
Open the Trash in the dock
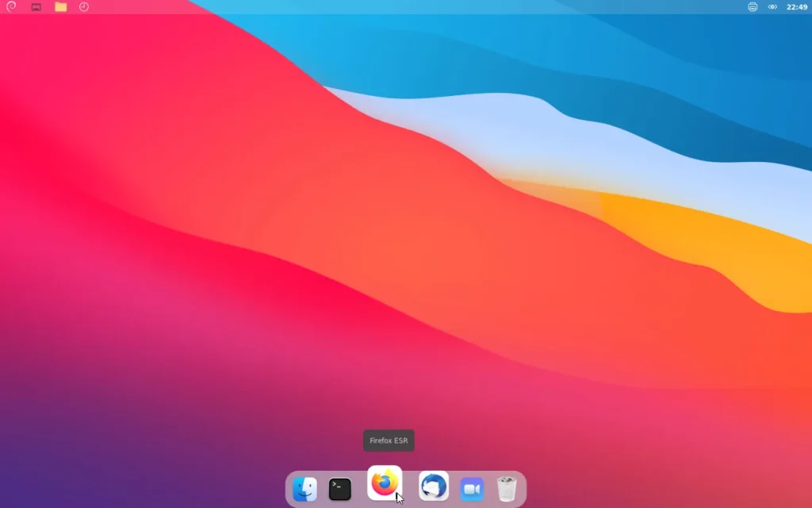point(507,489)
